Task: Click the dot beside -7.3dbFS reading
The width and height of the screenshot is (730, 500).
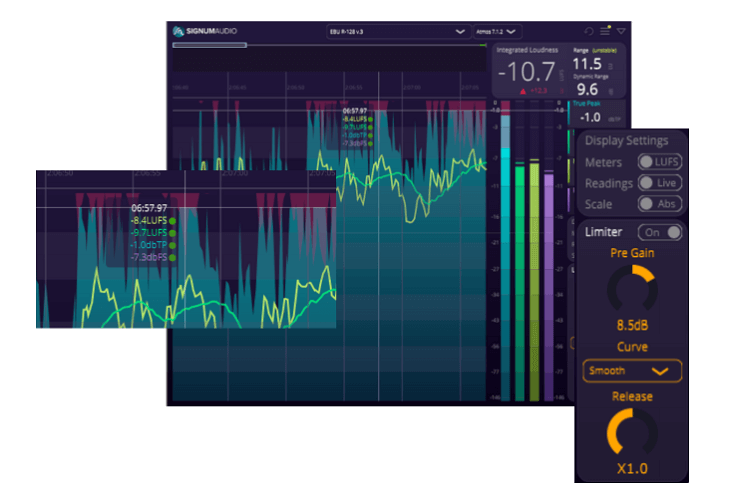Action: pos(173,257)
